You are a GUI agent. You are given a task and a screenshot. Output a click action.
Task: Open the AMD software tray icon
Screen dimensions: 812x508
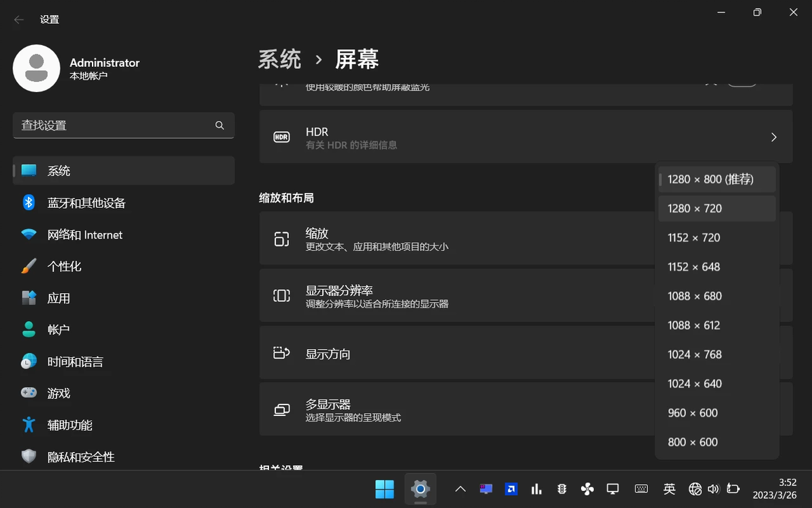[511, 489]
